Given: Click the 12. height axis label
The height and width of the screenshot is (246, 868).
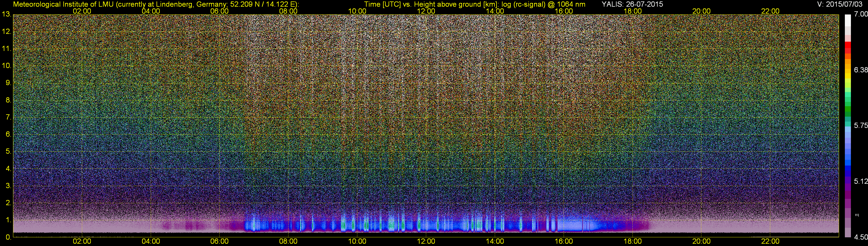Looking at the screenshot, I should pos(6,32).
